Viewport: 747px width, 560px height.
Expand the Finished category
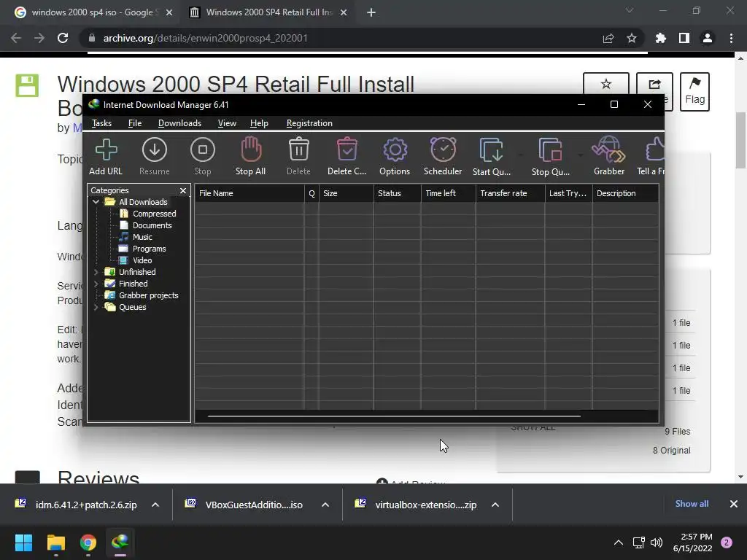(x=96, y=284)
